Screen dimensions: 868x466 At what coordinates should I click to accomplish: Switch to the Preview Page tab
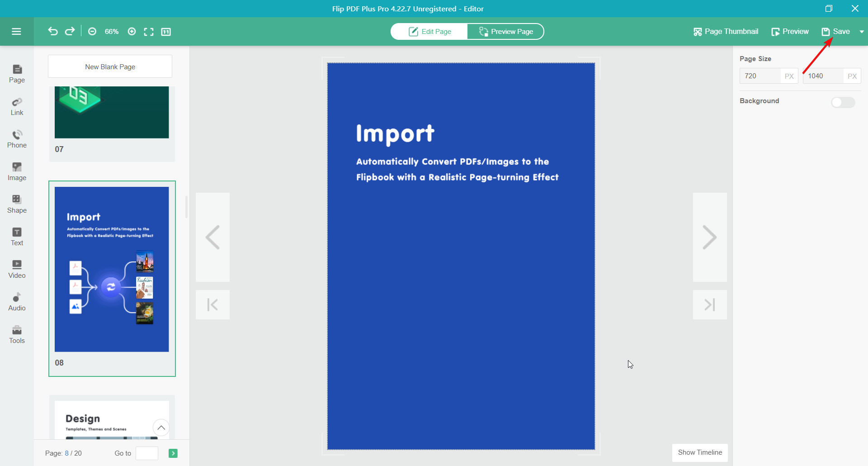click(x=505, y=31)
